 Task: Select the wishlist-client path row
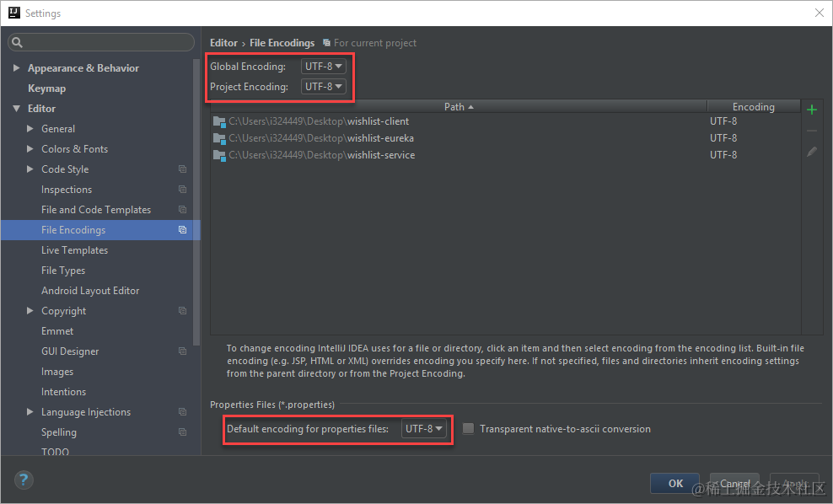tap(505, 121)
